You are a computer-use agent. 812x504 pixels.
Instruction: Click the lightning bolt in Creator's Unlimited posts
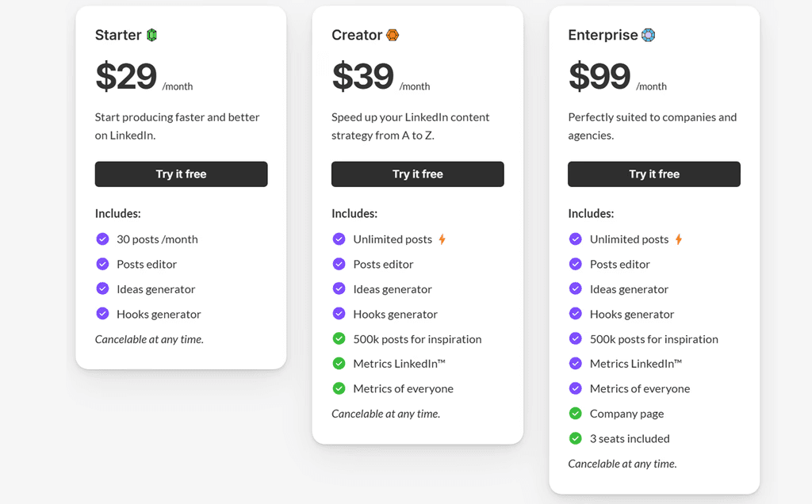(x=442, y=239)
